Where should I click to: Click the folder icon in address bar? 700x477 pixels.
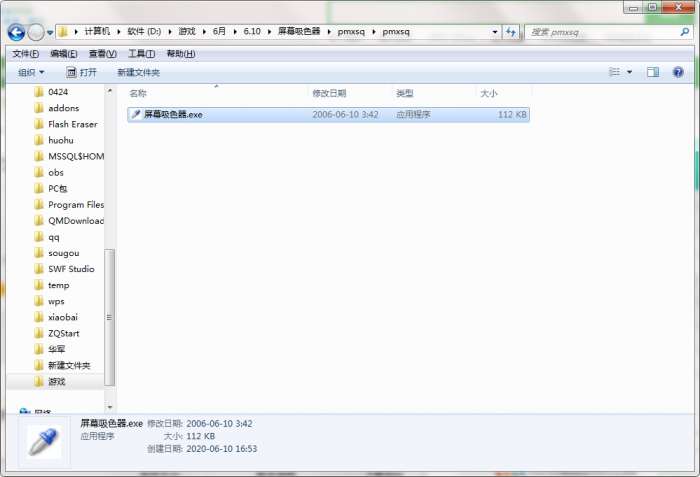63,32
